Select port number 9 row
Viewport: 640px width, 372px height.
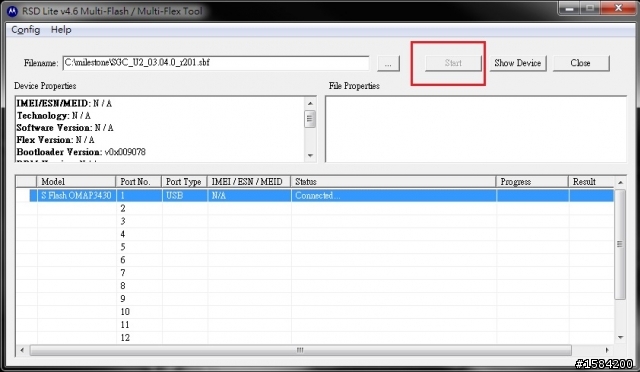coord(314,299)
